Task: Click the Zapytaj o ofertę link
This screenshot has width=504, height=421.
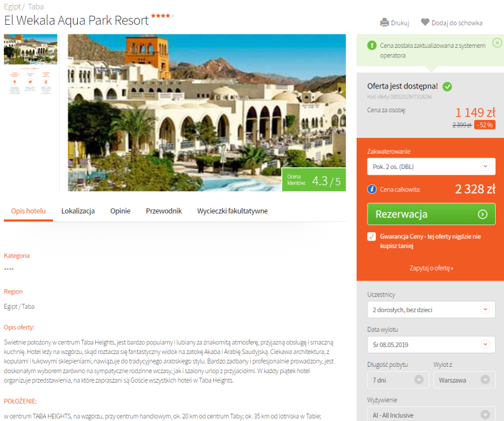Action: 431,268
